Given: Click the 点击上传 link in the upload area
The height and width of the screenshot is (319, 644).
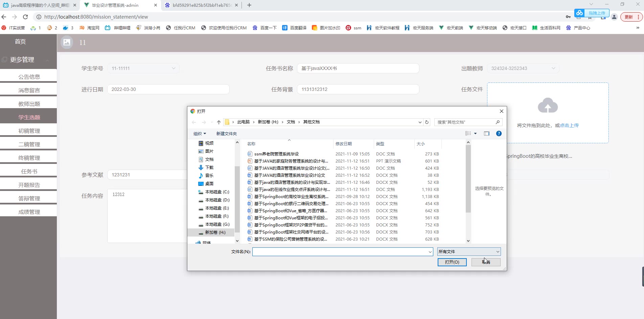Looking at the screenshot, I should pyautogui.click(x=569, y=125).
